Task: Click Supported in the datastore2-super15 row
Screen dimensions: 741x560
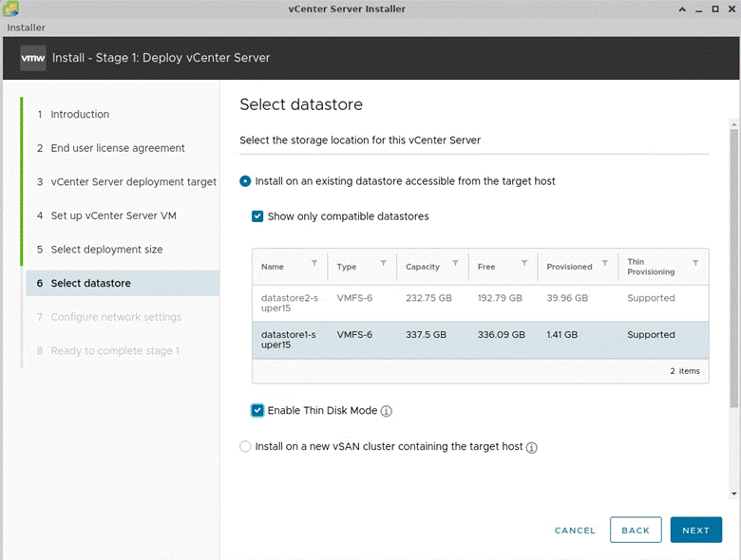Action: (651, 298)
